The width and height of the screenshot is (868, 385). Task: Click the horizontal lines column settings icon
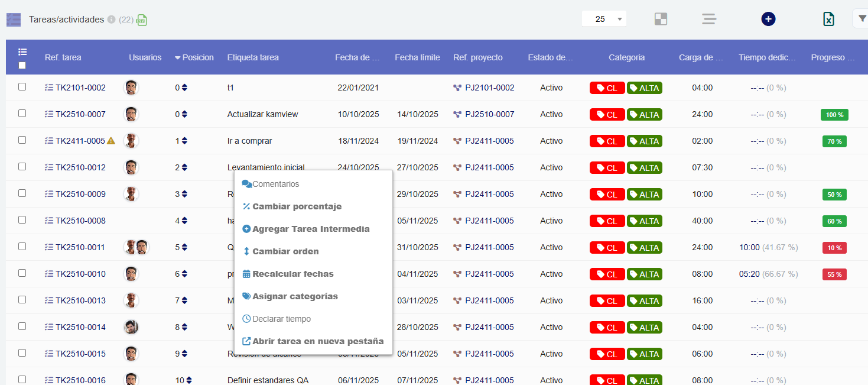[x=708, y=18]
